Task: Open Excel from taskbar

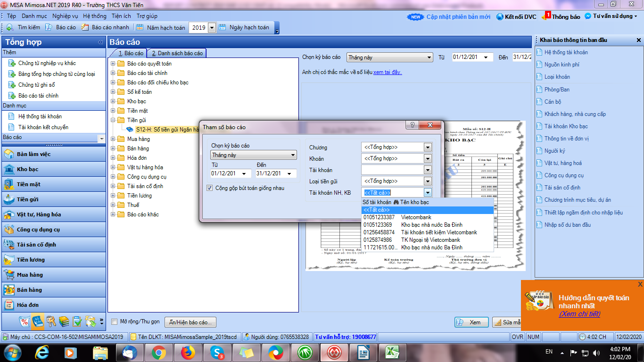Action: [393, 353]
